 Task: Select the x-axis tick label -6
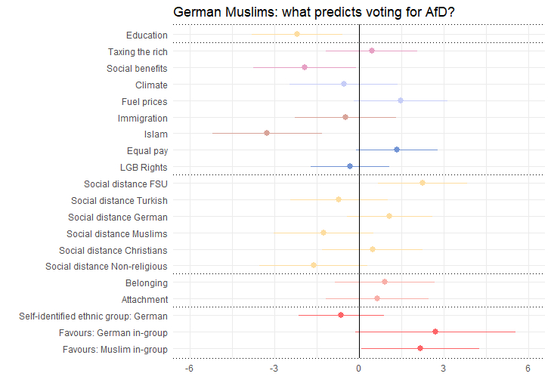[x=189, y=369]
